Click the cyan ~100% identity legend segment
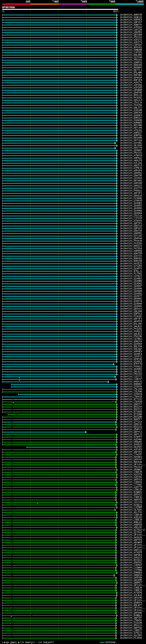Viewport: 146px width, 644px height. [130, 4]
